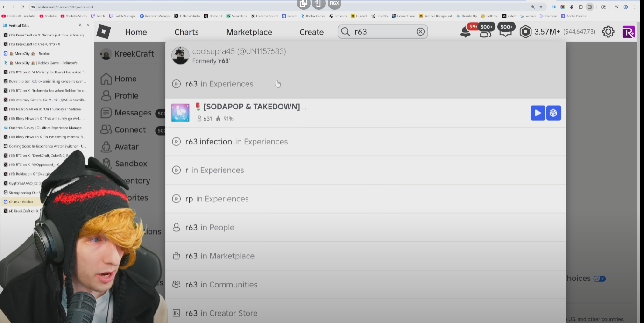Click the purple R extension icon
This screenshot has width=644, height=323.
(x=629, y=32)
